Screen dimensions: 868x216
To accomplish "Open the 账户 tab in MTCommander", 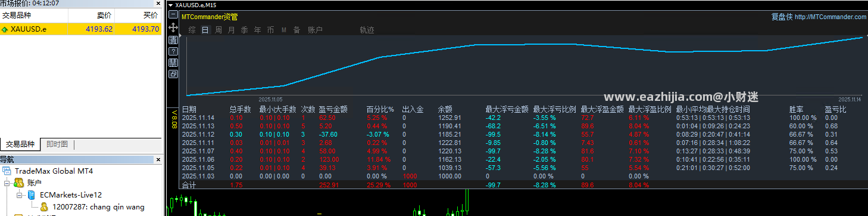I will [x=315, y=30].
